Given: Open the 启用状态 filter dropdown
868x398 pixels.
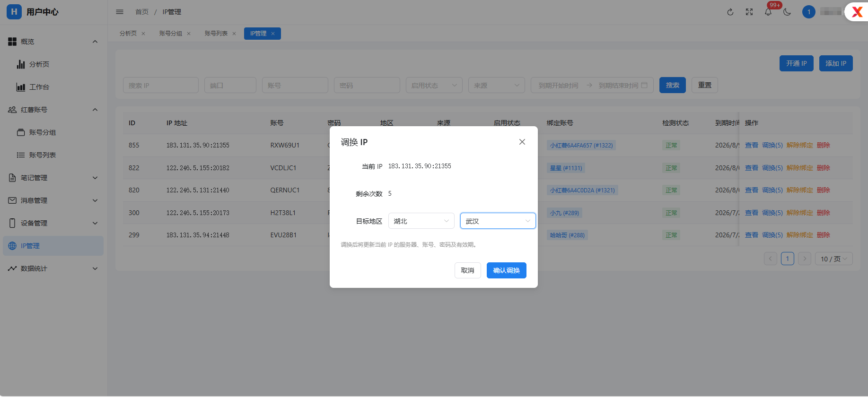Looking at the screenshot, I should pos(434,85).
